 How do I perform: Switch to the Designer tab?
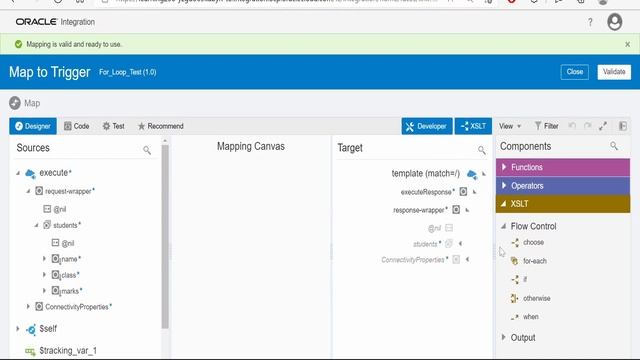pyautogui.click(x=33, y=126)
